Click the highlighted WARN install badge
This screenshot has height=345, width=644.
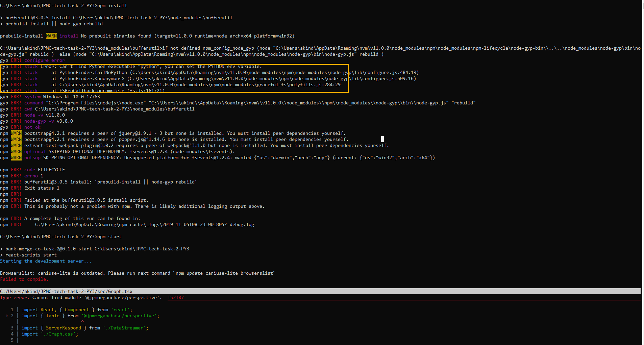51,36
